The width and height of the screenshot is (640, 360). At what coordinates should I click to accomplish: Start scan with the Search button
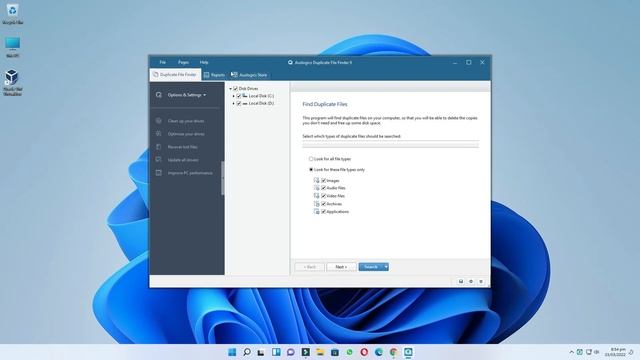pyautogui.click(x=371, y=267)
